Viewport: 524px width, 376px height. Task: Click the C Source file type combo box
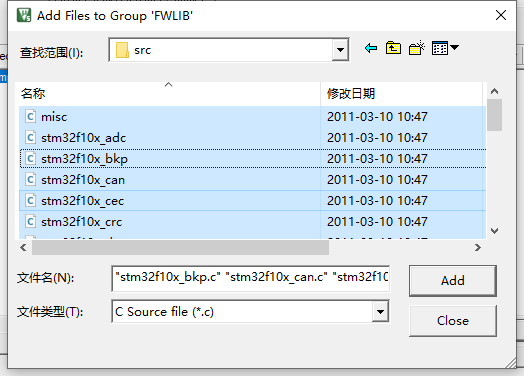(x=250, y=312)
